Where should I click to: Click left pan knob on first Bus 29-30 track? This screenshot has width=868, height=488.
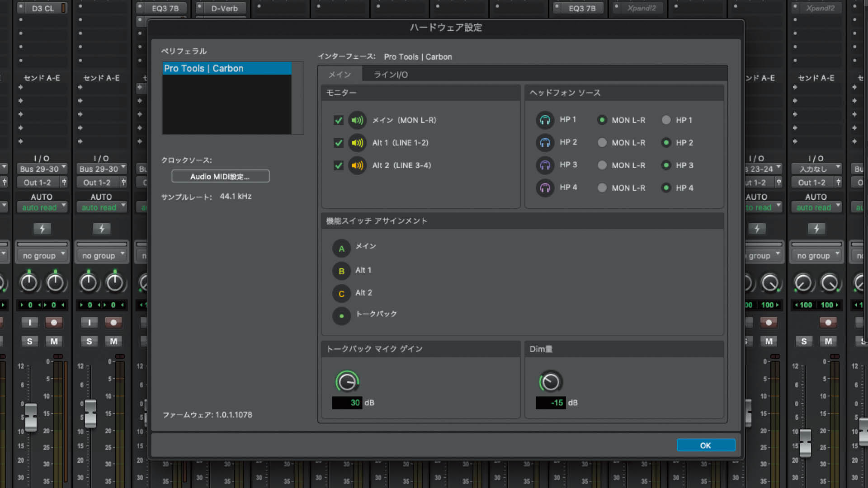29,283
